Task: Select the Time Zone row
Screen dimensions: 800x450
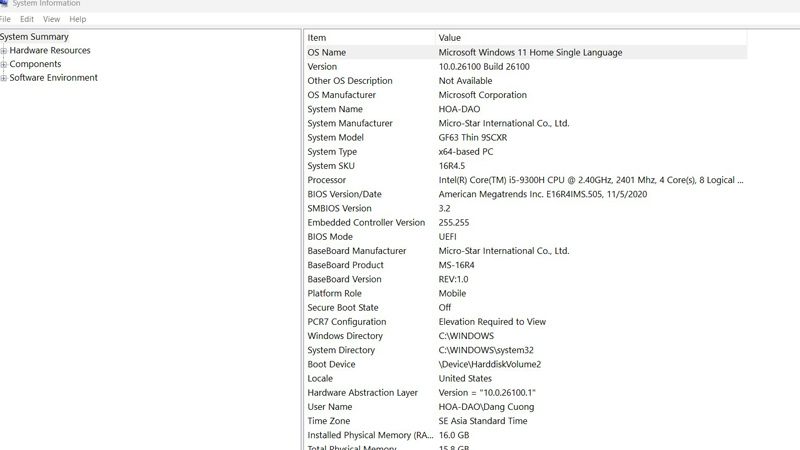Action: [x=329, y=422]
